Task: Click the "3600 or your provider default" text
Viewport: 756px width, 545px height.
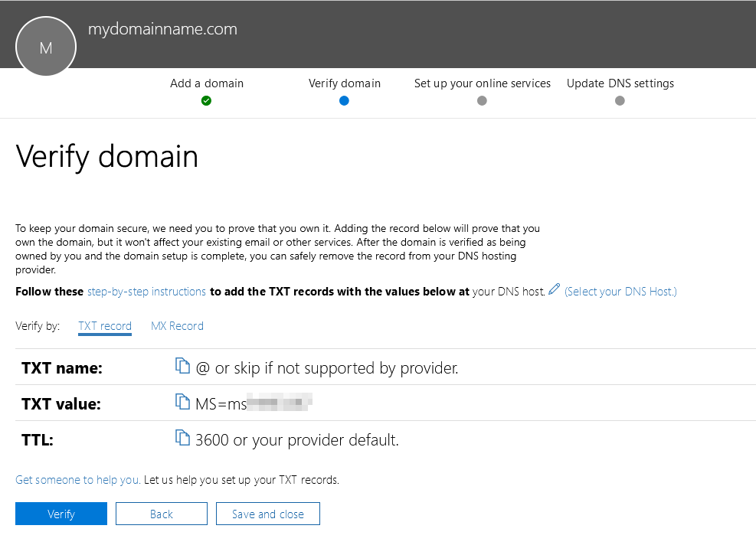Action: click(x=297, y=440)
